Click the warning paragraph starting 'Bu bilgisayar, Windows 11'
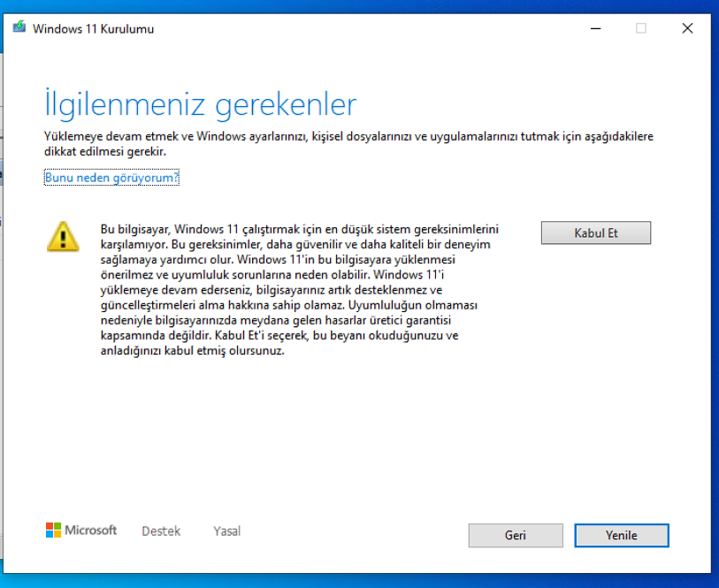719x588 pixels. point(300,290)
